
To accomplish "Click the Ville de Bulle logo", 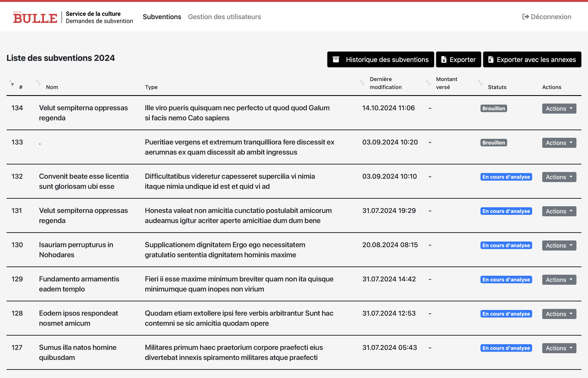I will [35, 18].
